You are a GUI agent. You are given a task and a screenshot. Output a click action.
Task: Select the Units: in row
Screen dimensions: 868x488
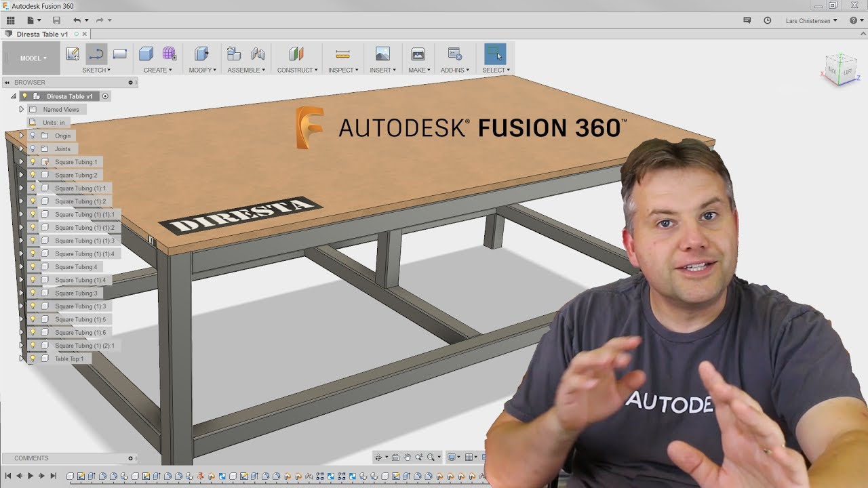[x=49, y=123]
